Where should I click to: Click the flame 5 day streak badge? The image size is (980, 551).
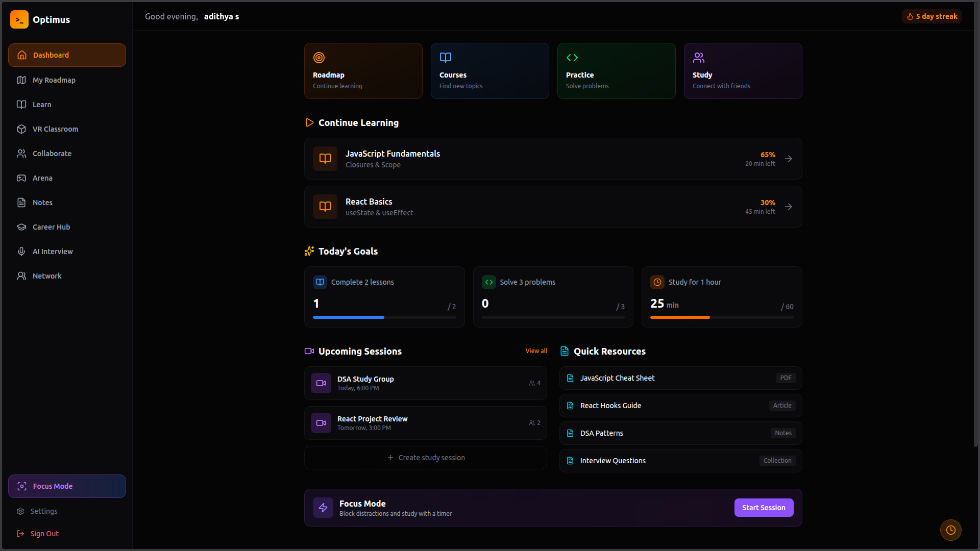pyautogui.click(x=932, y=16)
